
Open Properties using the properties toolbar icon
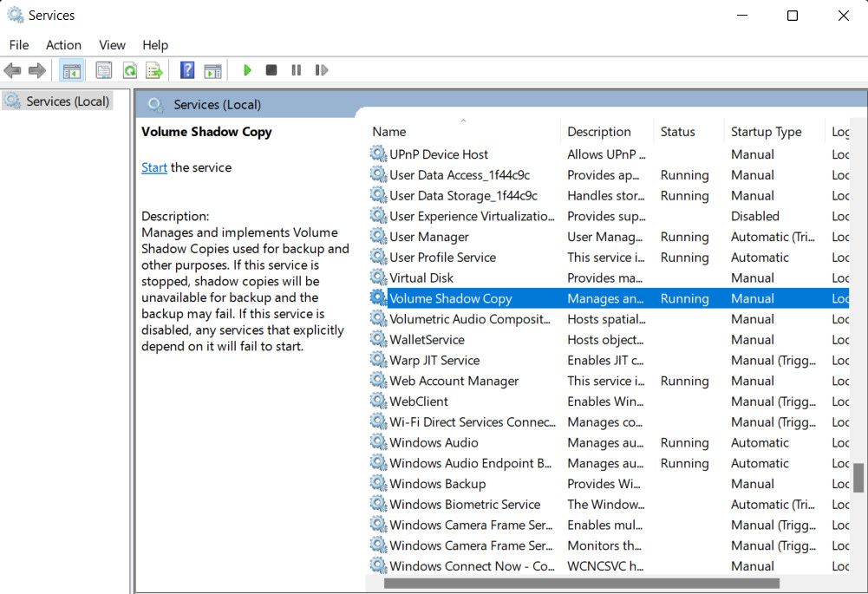[104, 70]
